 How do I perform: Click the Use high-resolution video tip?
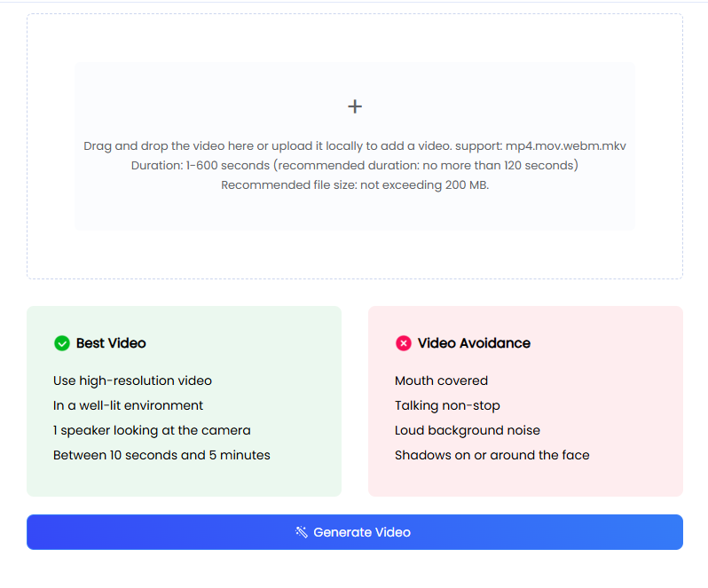coord(132,380)
